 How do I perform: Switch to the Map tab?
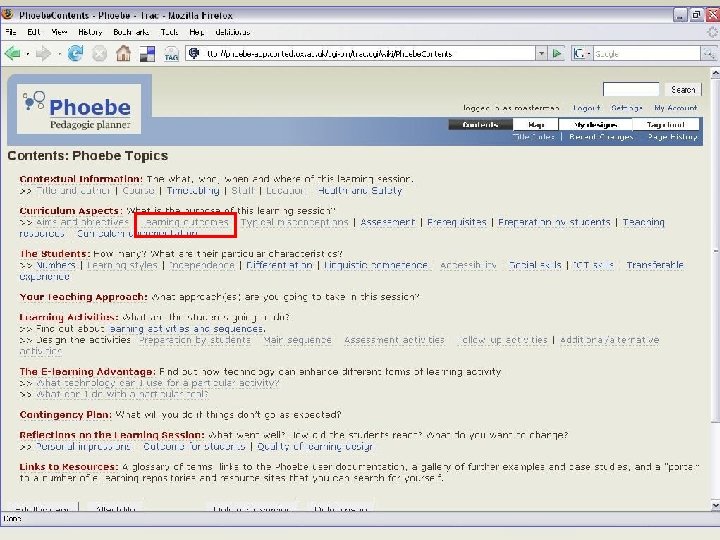[536, 124]
